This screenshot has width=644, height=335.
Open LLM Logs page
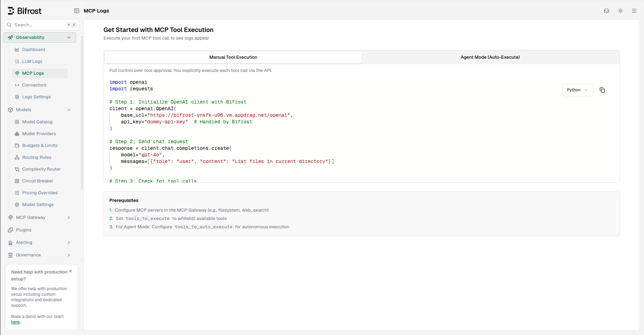(x=40, y=62)
